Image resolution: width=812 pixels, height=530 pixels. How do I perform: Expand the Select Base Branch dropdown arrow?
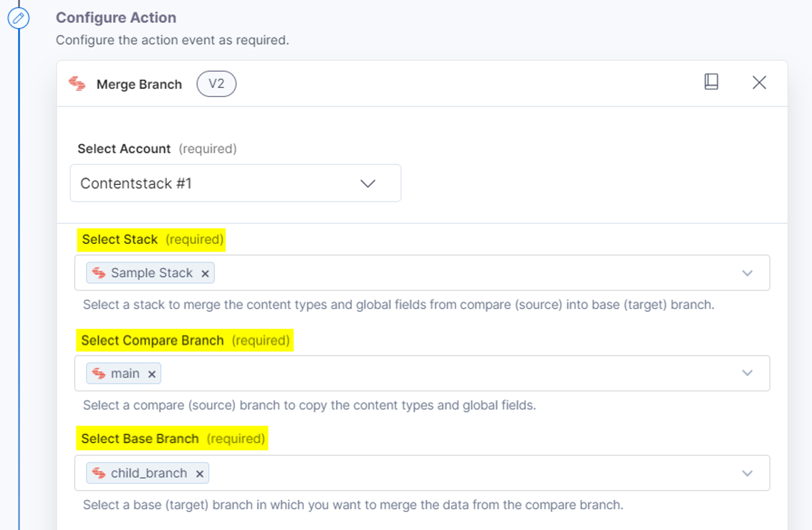(747, 473)
